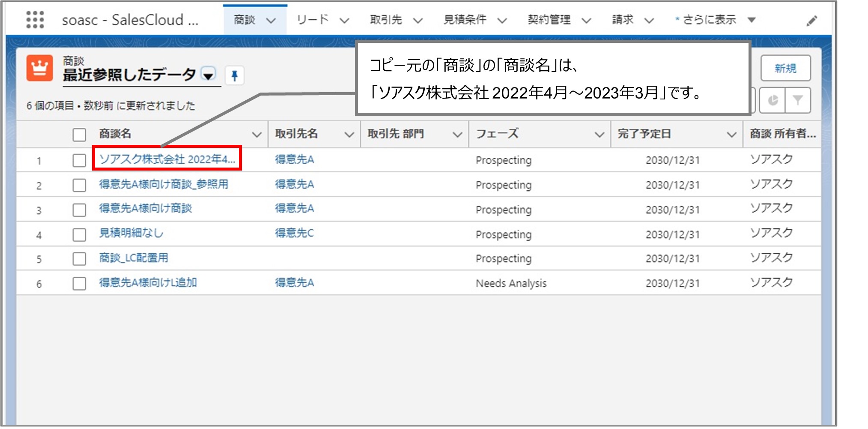
Task: Open 得意先A account link in row 1
Action: (x=294, y=159)
